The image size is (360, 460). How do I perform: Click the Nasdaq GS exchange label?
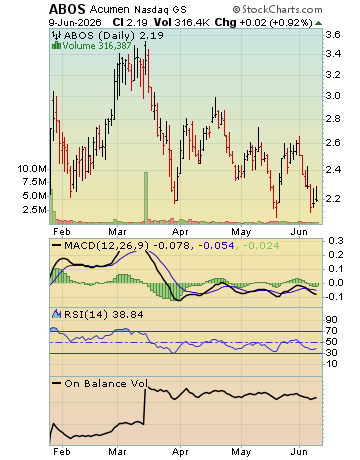click(161, 9)
